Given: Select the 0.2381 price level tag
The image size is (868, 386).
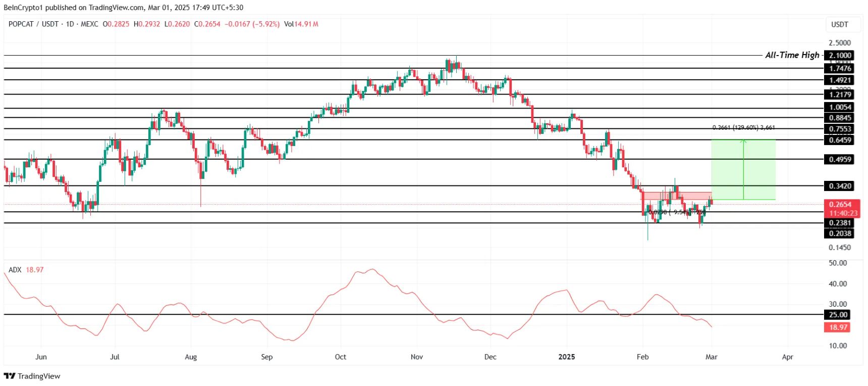Looking at the screenshot, I should click(x=840, y=223).
